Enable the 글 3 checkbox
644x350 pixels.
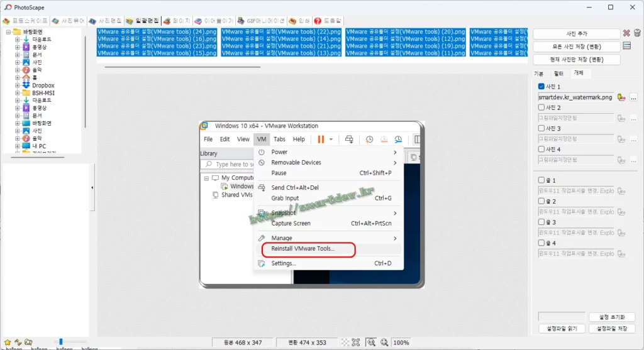pos(541,222)
